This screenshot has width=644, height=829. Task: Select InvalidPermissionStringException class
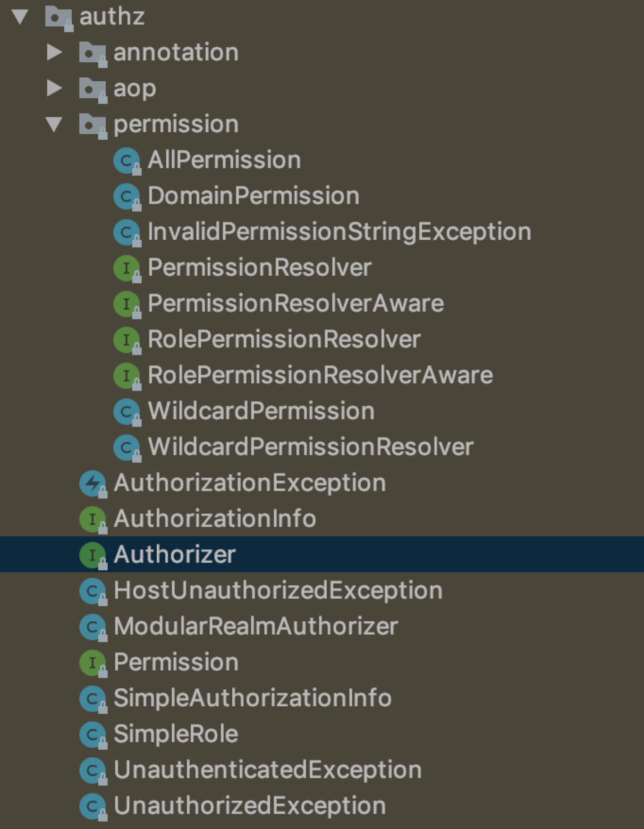point(339,232)
